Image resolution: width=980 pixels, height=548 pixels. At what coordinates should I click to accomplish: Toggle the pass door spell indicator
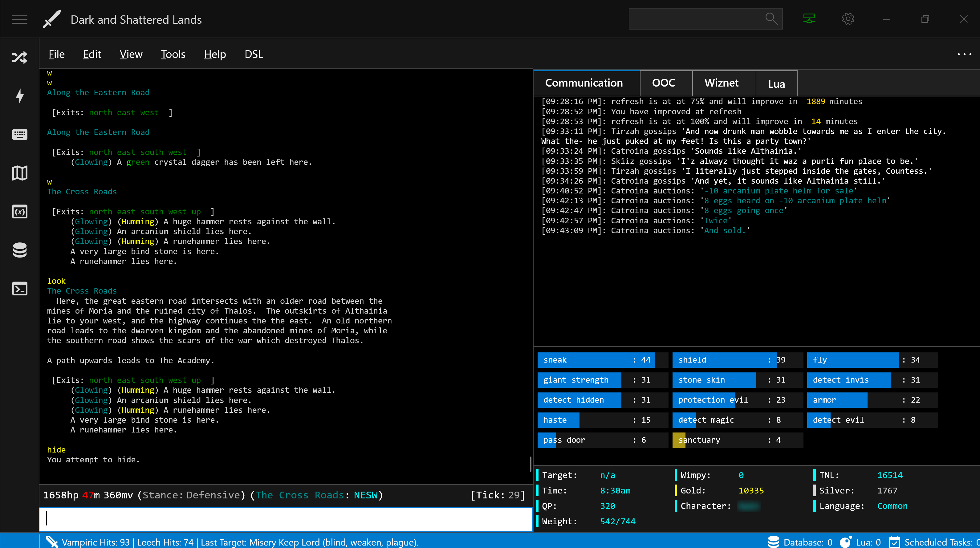(563, 440)
